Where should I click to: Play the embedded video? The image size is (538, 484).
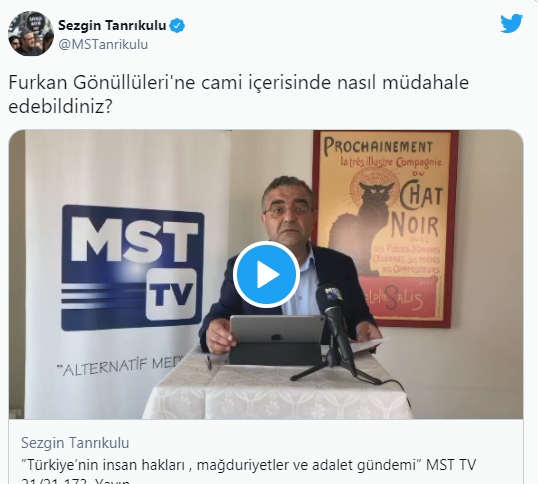266,274
